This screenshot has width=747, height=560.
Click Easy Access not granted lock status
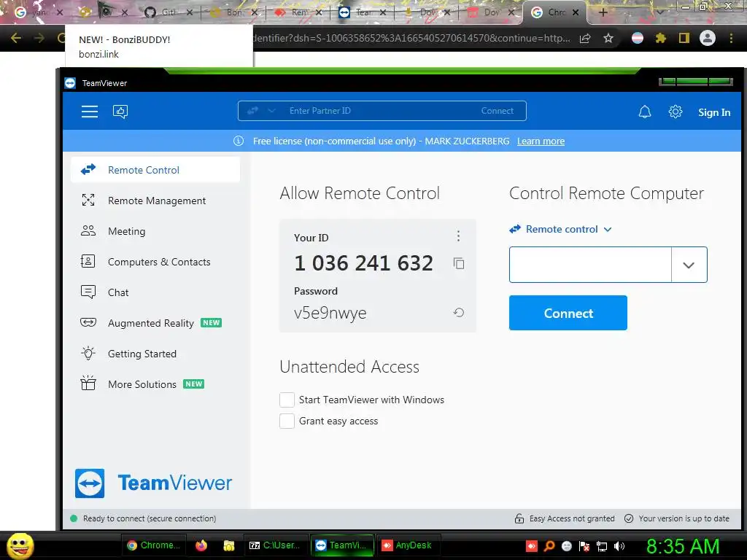click(x=565, y=518)
